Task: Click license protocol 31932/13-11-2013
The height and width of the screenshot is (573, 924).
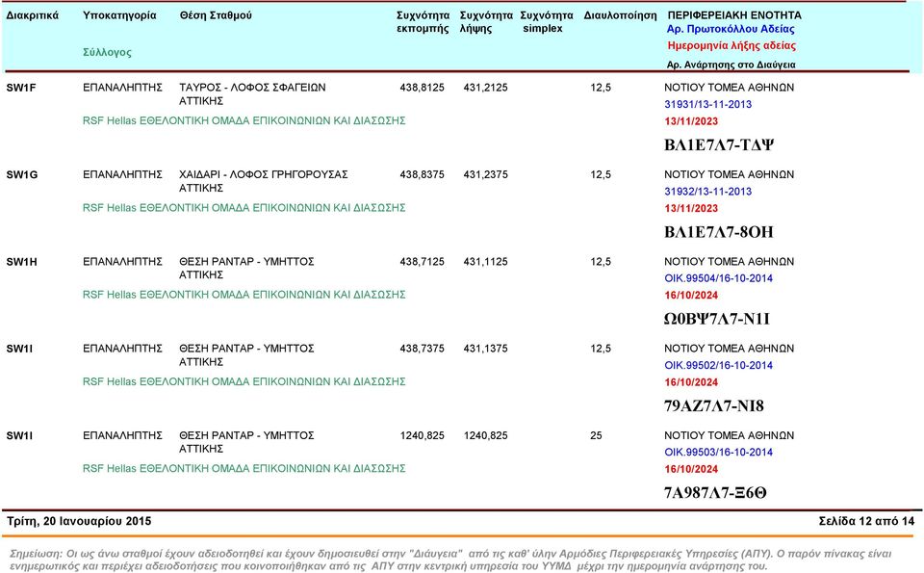Action: [x=707, y=192]
